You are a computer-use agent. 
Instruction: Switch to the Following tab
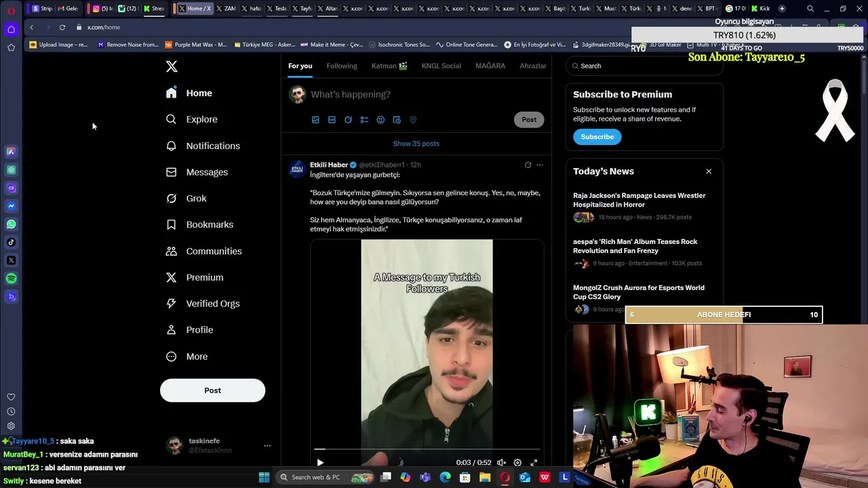(342, 66)
